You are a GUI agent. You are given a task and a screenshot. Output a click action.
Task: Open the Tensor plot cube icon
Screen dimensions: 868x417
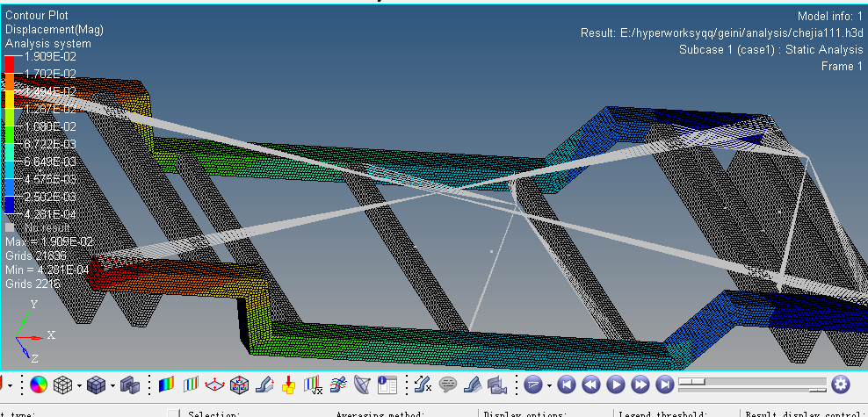pyautogui.click(x=239, y=385)
